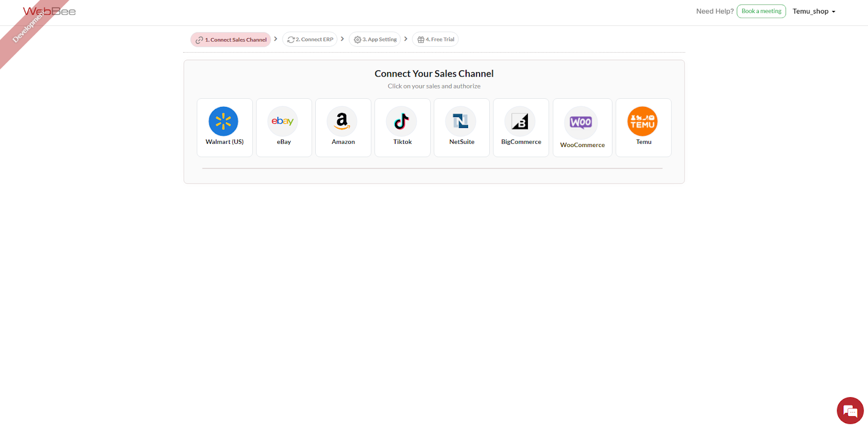Click the Need Help? text
The width and height of the screenshot is (868, 426).
[715, 11]
